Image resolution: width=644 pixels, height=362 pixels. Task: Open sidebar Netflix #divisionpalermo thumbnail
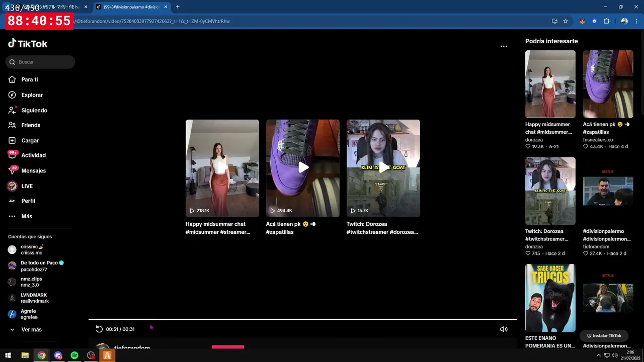(608, 191)
